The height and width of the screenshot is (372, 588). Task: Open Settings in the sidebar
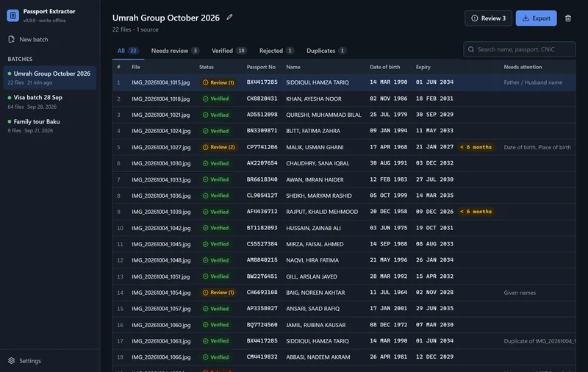[25, 360]
